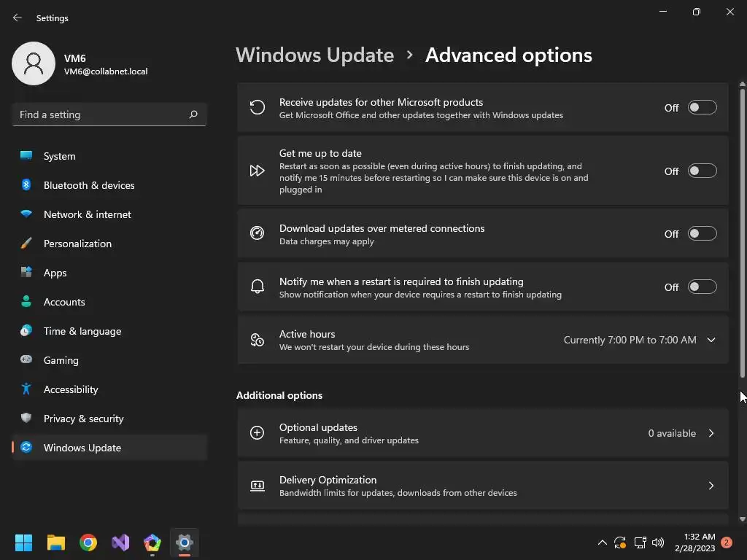The image size is (747, 560).
Task: Click the sync status tray icon
Action: (620, 542)
